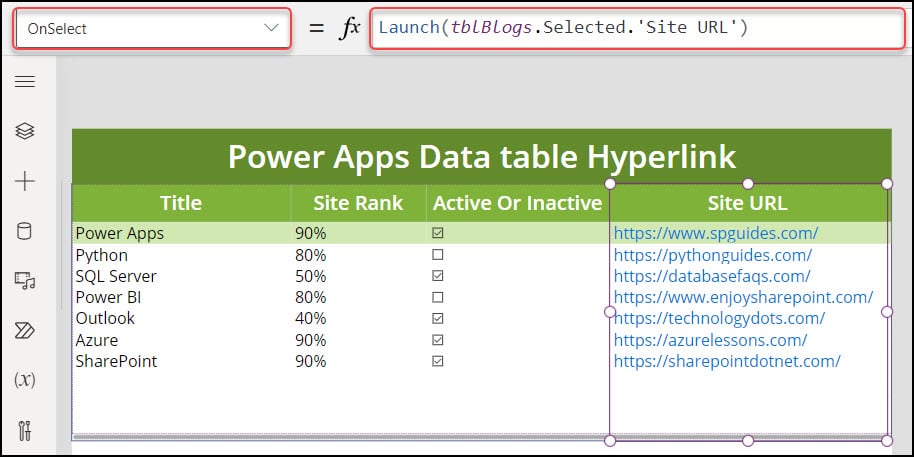Toggle the Outlook row checkbox
This screenshot has height=457, width=914.
pyautogui.click(x=438, y=318)
